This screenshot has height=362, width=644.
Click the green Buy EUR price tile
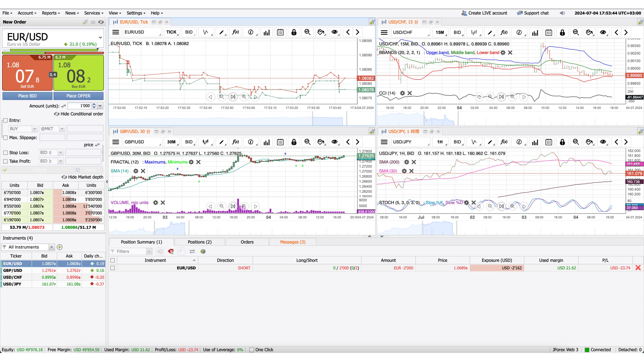click(78, 73)
